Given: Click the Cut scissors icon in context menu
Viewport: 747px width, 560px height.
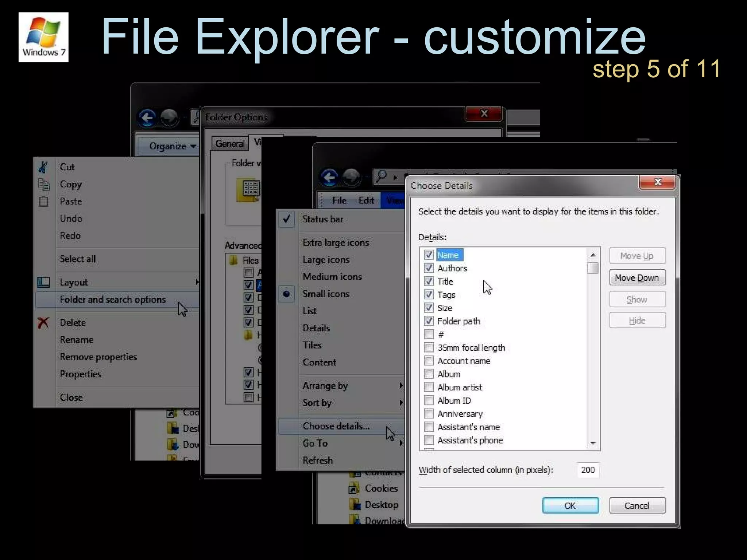Looking at the screenshot, I should click(43, 167).
